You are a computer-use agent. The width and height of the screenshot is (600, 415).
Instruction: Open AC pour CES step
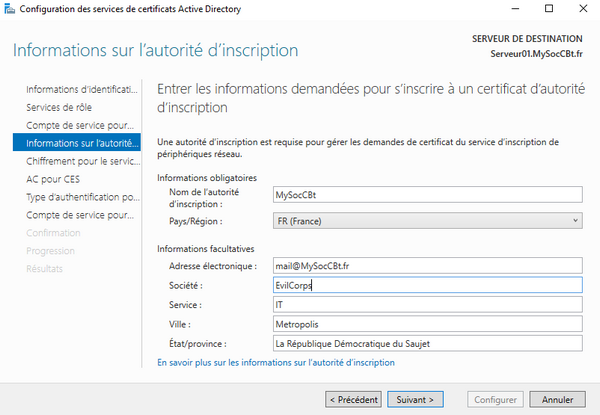(52, 179)
